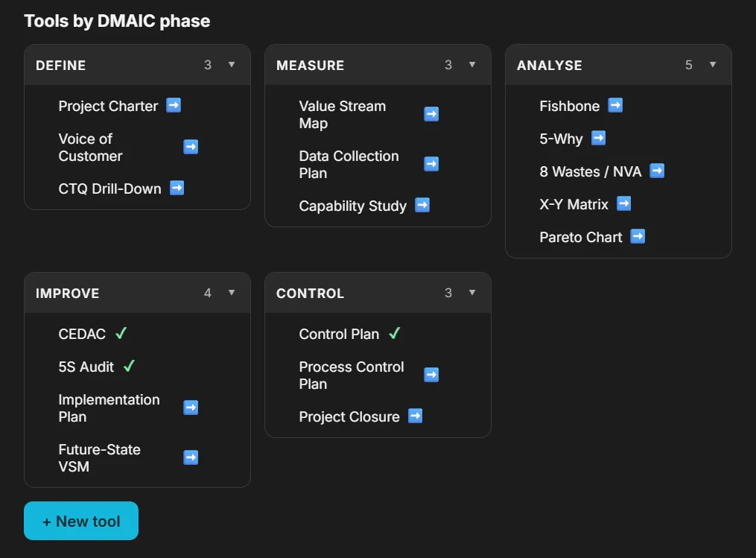Click the ANALYSE header title

coord(550,65)
